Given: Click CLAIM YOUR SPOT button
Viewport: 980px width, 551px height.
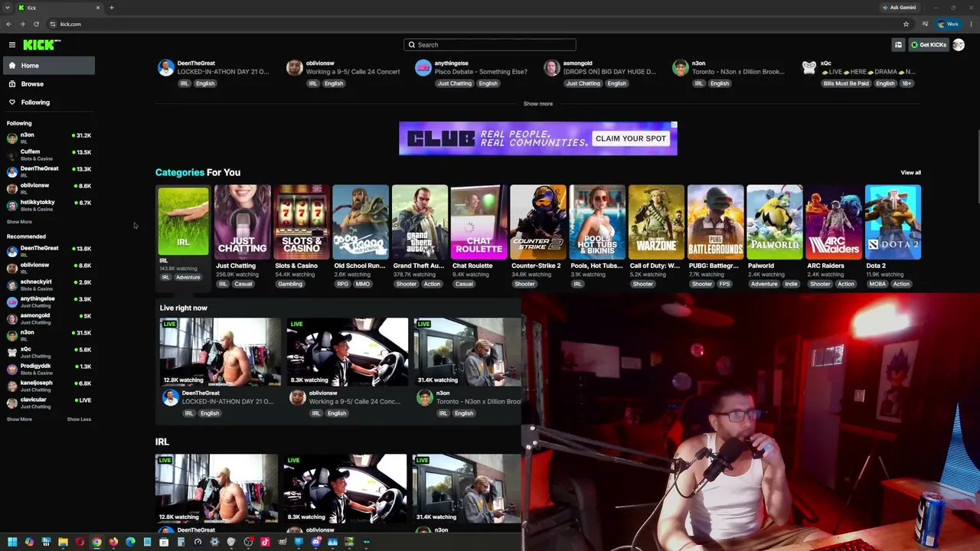Looking at the screenshot, I should [x=630, y=139].
